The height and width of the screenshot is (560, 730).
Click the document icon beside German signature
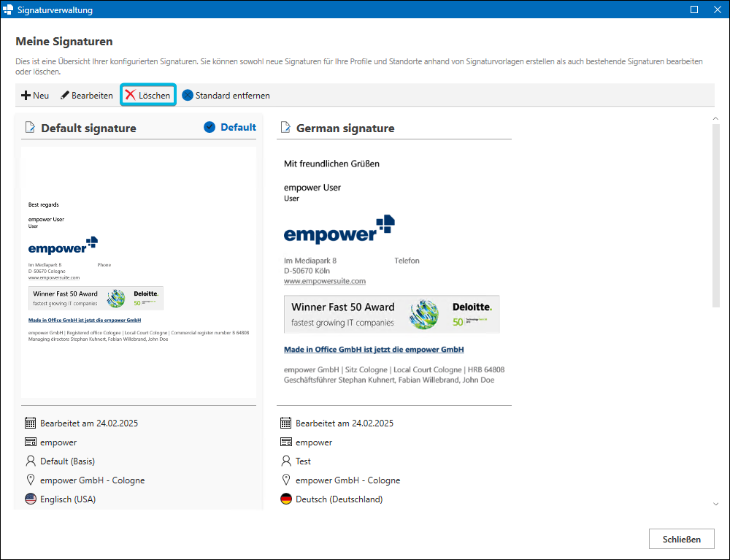[285, 127]
